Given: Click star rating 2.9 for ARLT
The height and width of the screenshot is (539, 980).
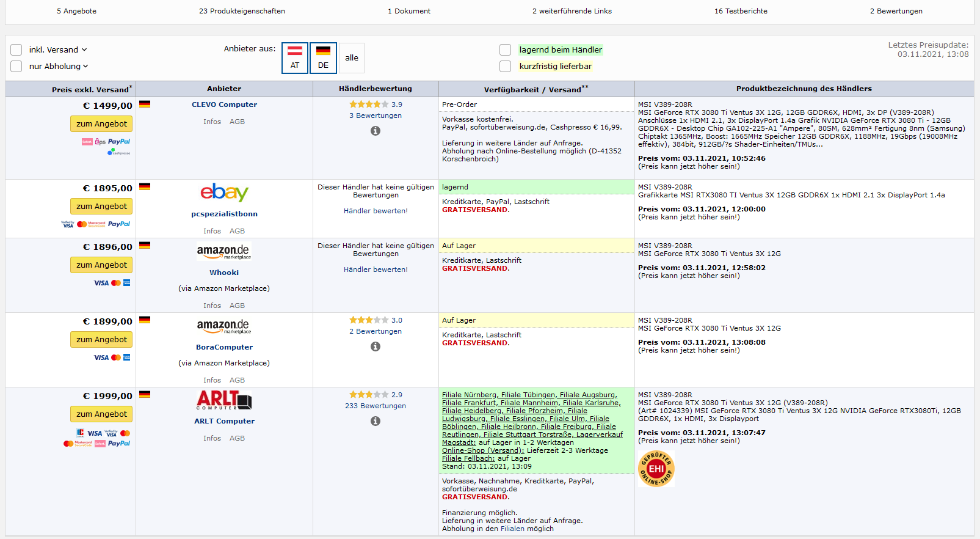Looking at the screenshot, I should point(369,395).
